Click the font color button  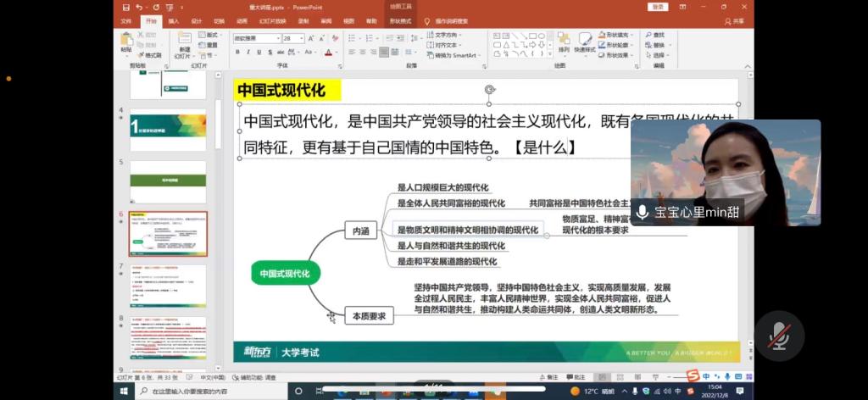(x=328, y=53)
